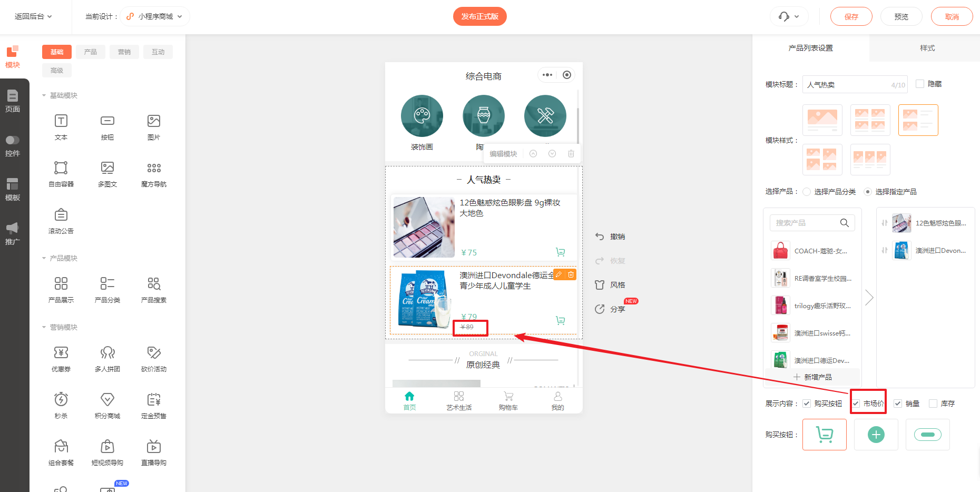Add the 产品展示 product display module

click(x=61, y=290)
